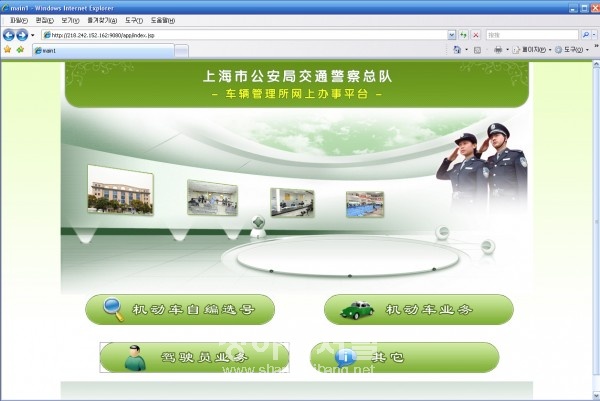Open the 도구 (Tools) toolbar menu with gear
Viewport: 600px width, 401px height.
coord(572,50)
